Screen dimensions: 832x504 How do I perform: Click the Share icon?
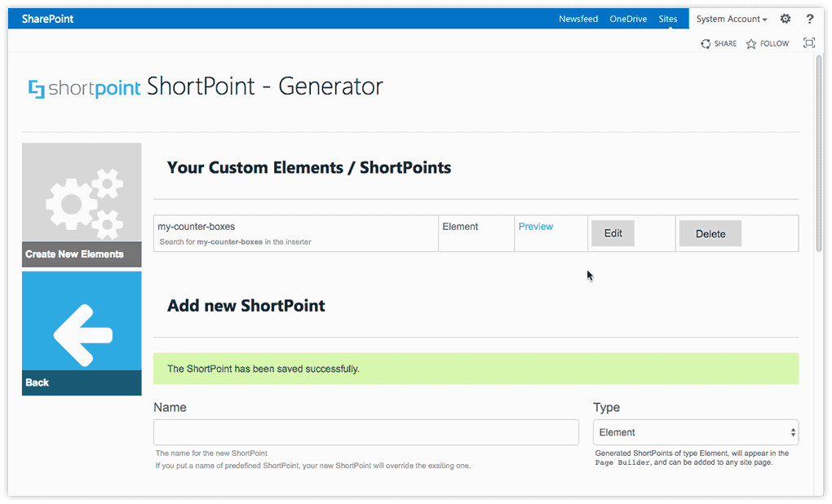pyautogui.click(x=706, y=44)
